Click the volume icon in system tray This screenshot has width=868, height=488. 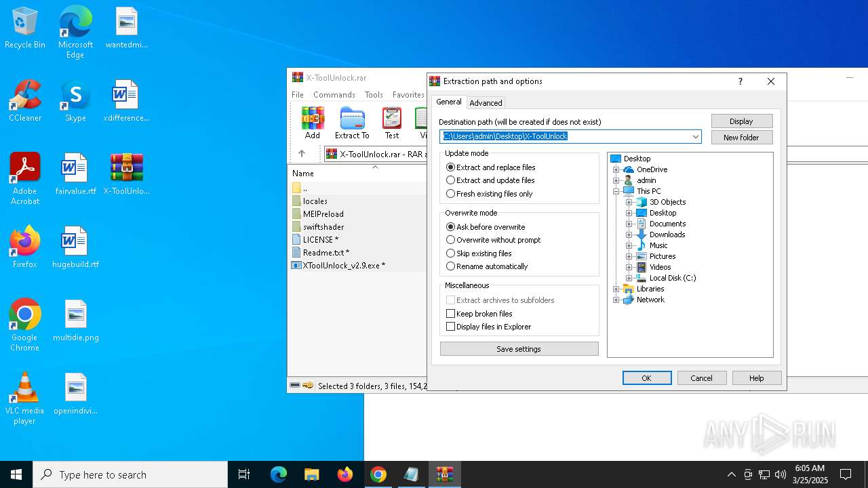(781, 474)
